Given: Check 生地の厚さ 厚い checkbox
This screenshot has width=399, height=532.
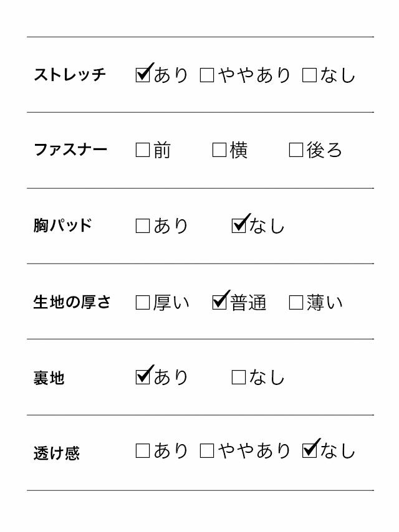Looking at the screenshot, I should coord(143,303).
